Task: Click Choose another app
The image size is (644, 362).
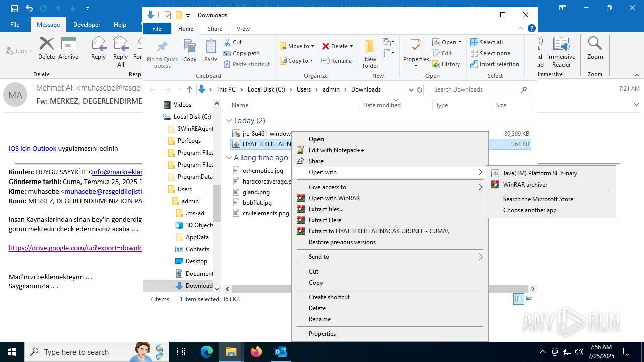Action: [551, 210]
